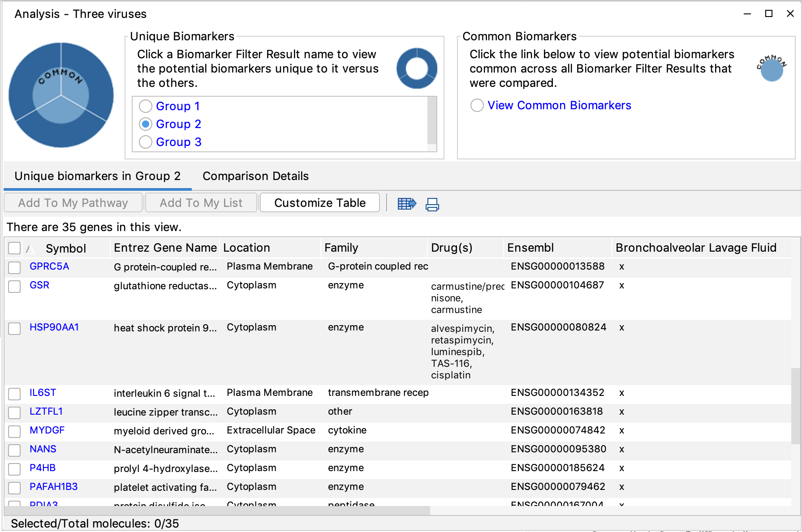
Task: Check the GPRC5A row checkbox
Action: pos(14,267)
